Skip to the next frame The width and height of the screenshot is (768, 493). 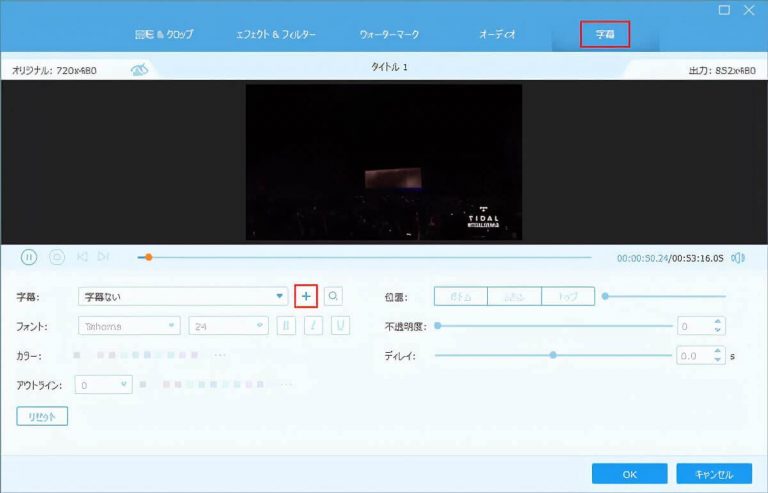pyautogui.click(x=104, y=257)
